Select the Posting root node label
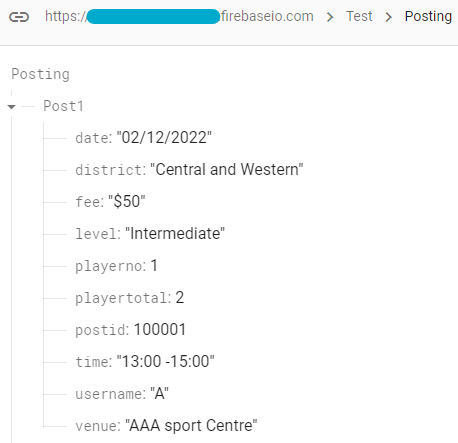458x443 pixels. coord(41,74)
